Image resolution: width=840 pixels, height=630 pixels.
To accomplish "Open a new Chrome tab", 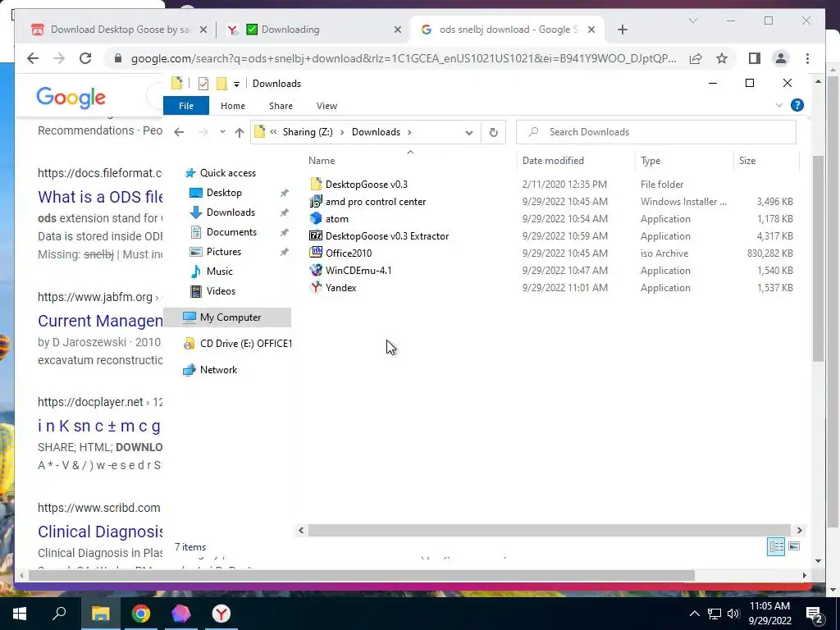I will (622, 30).
